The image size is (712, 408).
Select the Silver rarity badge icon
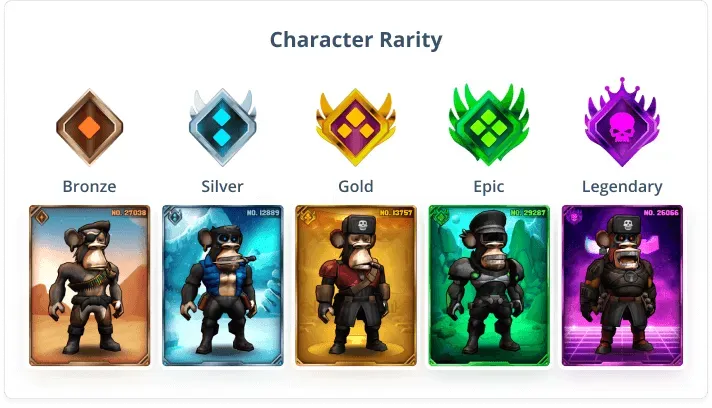tap(222, 127)
